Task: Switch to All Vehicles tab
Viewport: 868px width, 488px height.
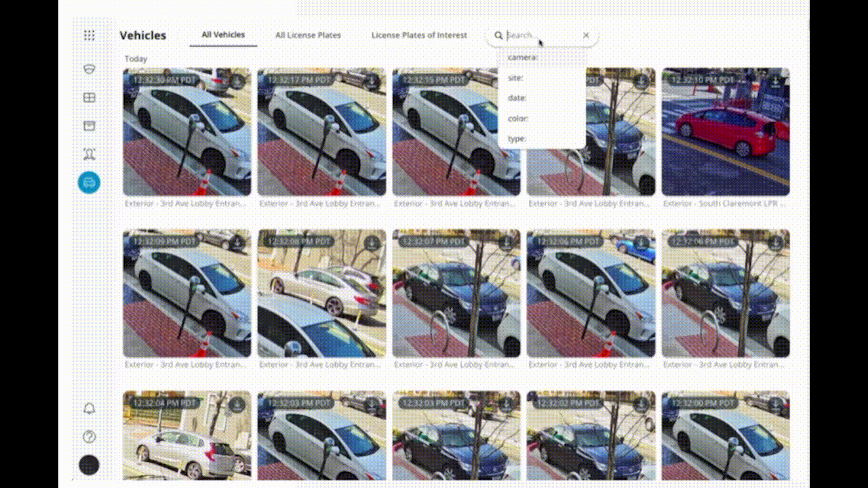Action: (x=223, y=35)
